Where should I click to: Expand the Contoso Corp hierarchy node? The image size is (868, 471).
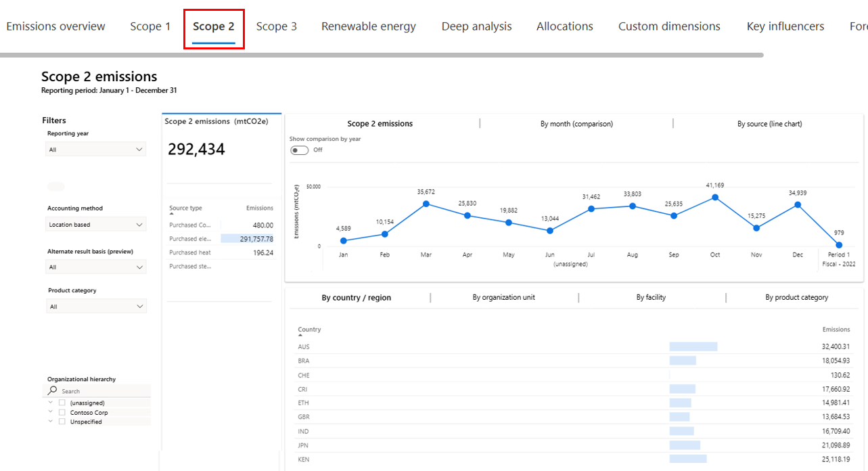pyautogui.click(x=50, y=412)
